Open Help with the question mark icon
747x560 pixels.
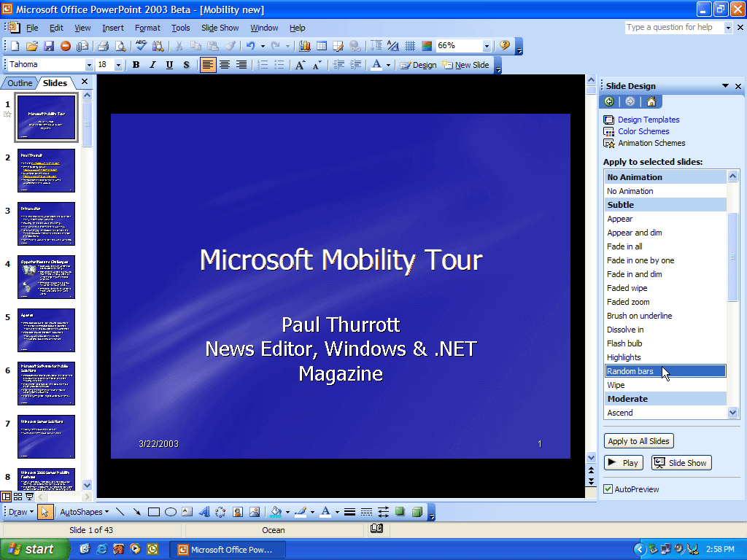pos(505,46)
